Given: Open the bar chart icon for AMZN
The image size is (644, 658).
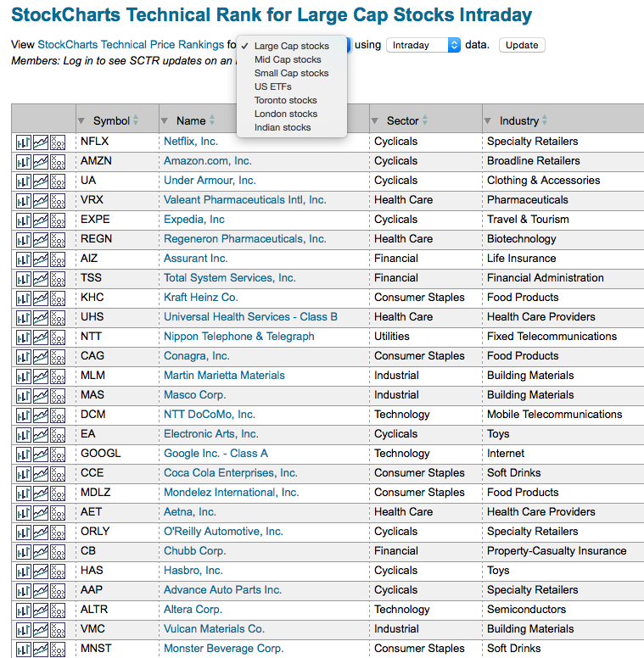Looking at the screenshot, I should click(x=24, y=162).
